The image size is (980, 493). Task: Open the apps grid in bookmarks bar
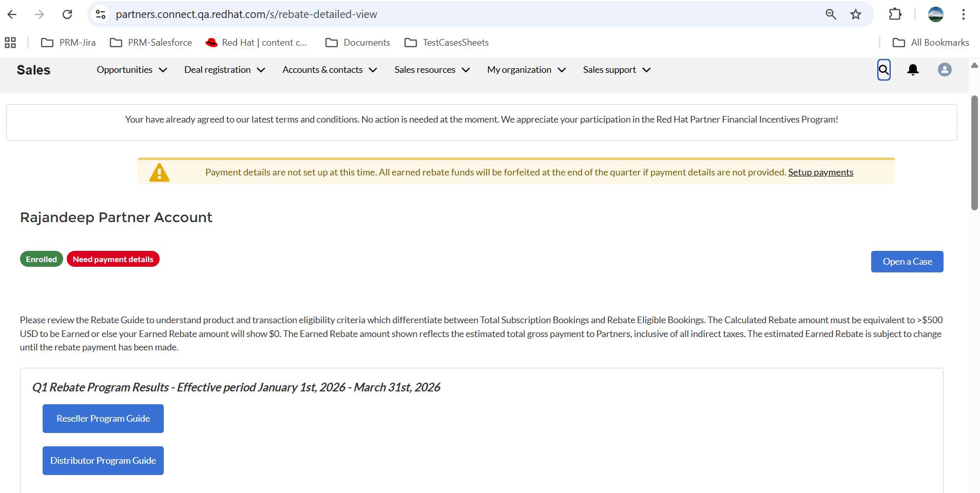pyautogui.click(x=10, y=43)
